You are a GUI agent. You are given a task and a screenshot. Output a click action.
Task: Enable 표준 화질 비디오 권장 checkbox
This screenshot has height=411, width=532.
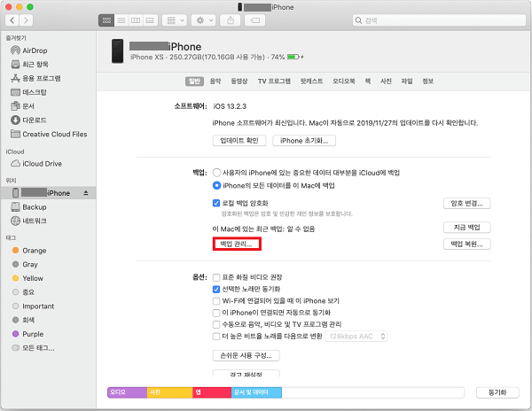(x=216, y=277)
